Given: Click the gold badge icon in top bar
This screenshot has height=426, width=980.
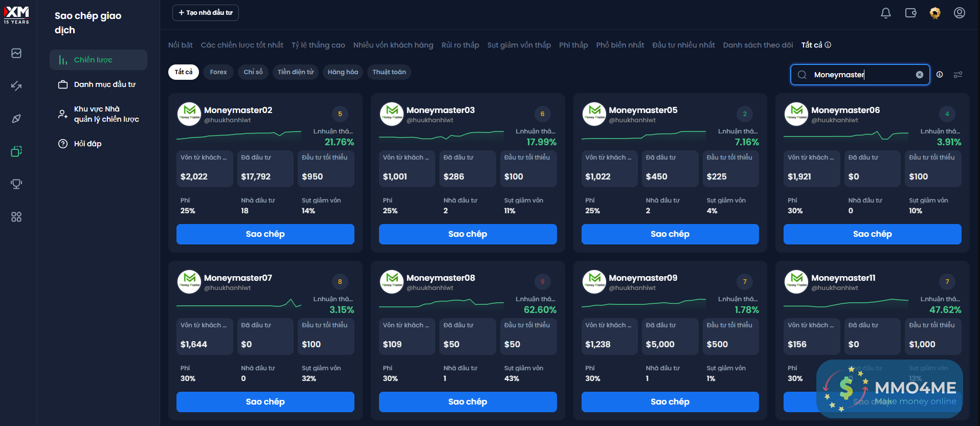Looking at the screenshot, I should tap(935, 13).
